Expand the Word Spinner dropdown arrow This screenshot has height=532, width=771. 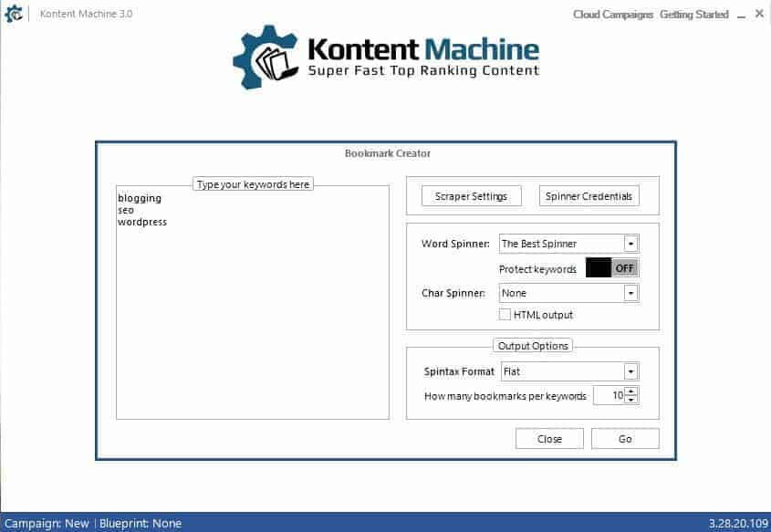click(x=630, y=244)
